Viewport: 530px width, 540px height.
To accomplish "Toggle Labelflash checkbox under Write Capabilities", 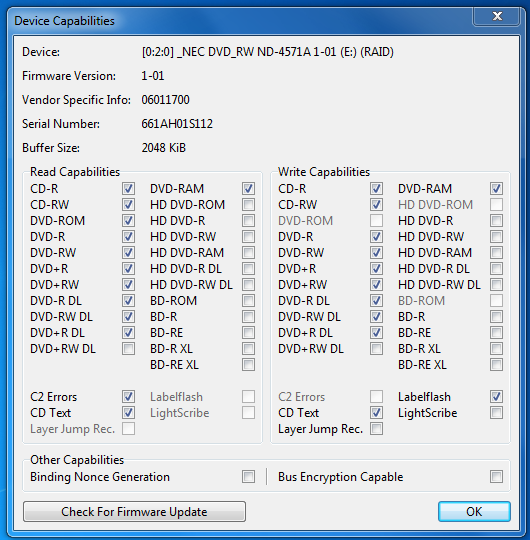I will coord(496,397).
